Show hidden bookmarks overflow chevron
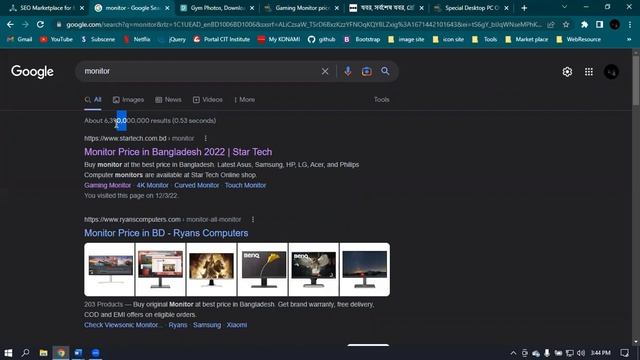This screenshot has width=640, height=360. [x=629, y=39]
